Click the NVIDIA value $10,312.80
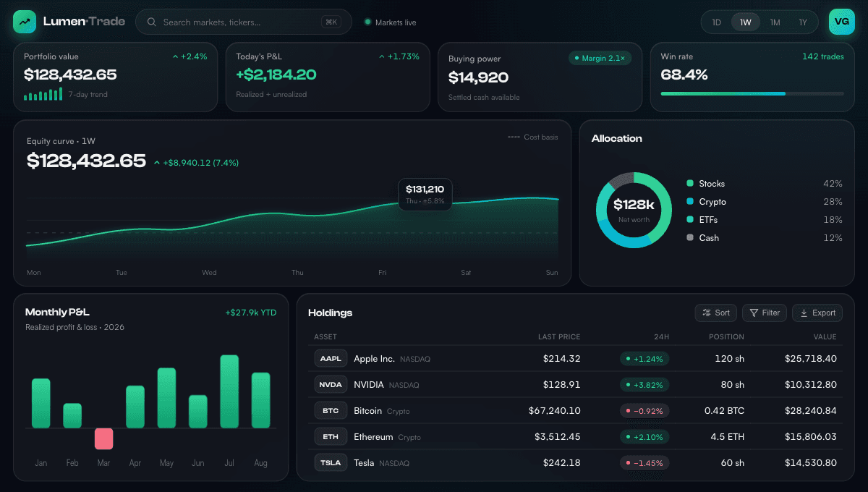 pos(811,385)
